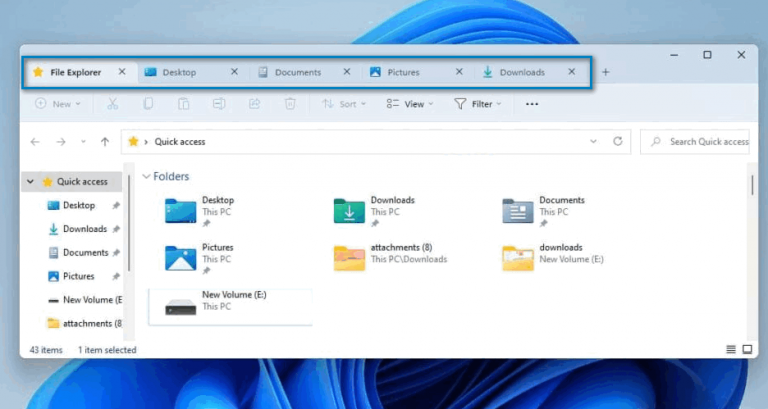
Task: Collapse Quick access tree in sidebar
Action: click(x=30, y=182)
